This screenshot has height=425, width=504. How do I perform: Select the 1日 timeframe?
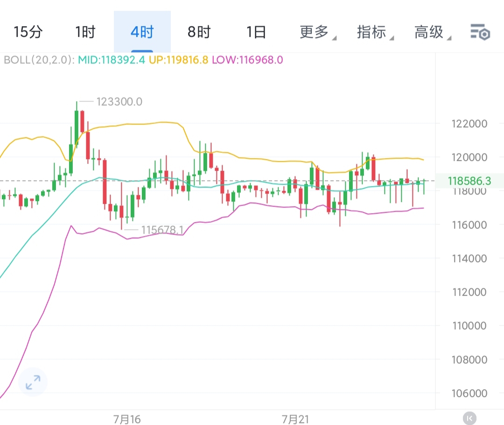[x=256, y=32]
